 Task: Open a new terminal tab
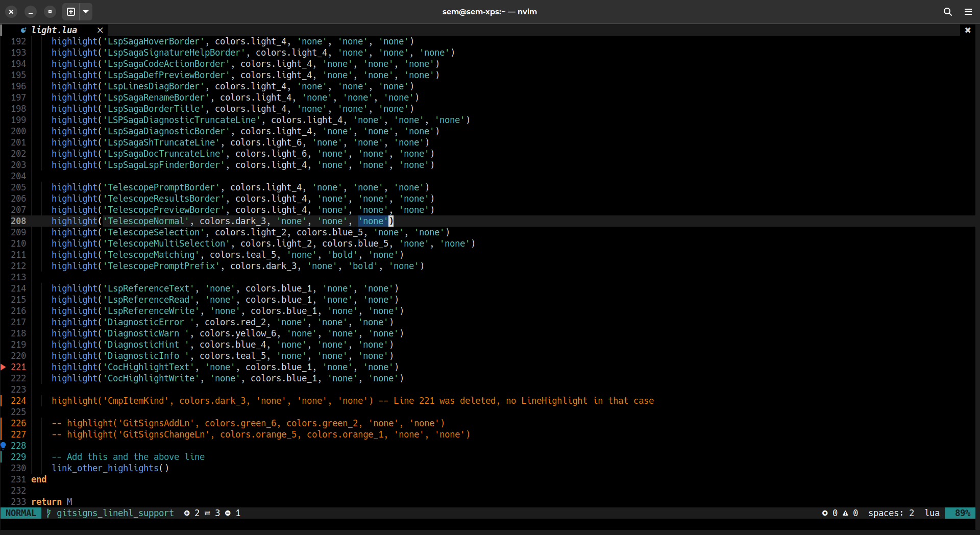pyautogui.click(x=71, y=11)
